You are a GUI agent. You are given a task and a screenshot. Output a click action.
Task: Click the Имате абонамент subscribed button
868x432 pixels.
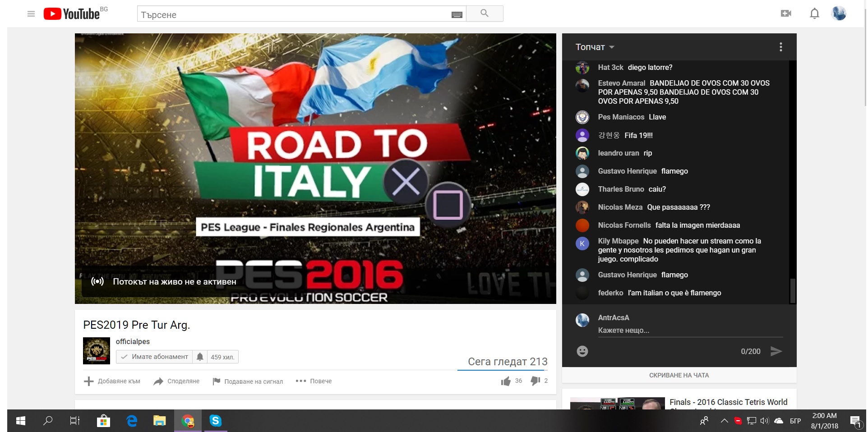tap(154, 357)
